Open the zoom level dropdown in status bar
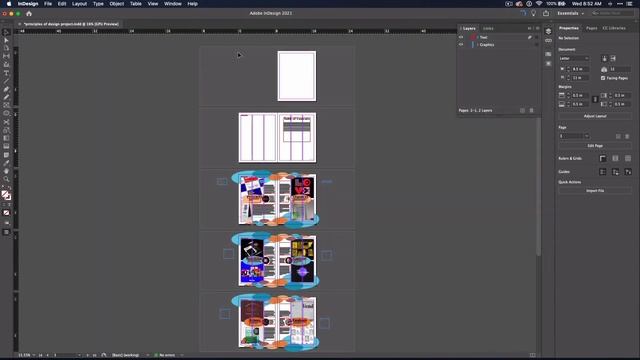This screenshot has height=360, width=640. [x=33, y=355]
